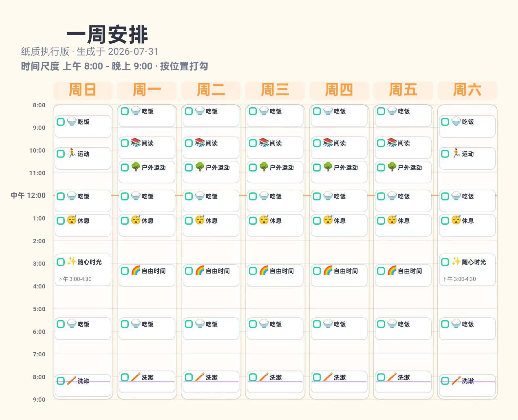Click the books icon in Tuesday 阅读
518x420 pixels.
click(200, 143)
